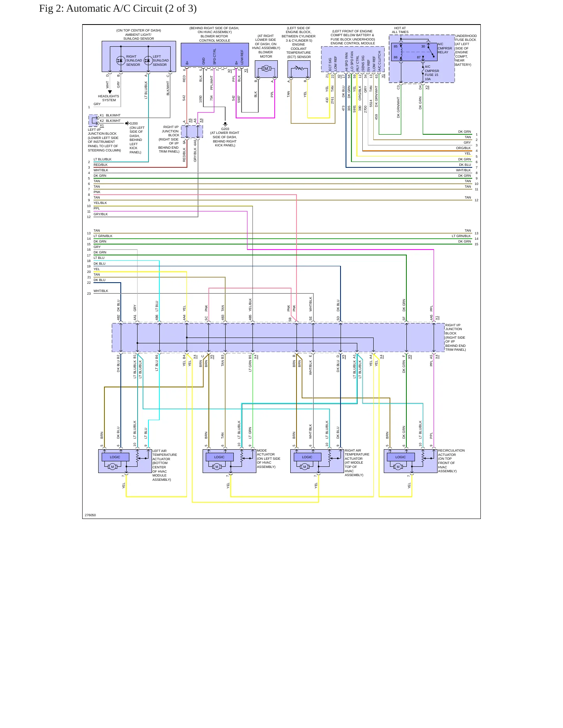Image resolution: width=563 pixels, height=728 pixels.
Task: Click the 'GND' pin label on blower module
Action: [x=203, y=61]
